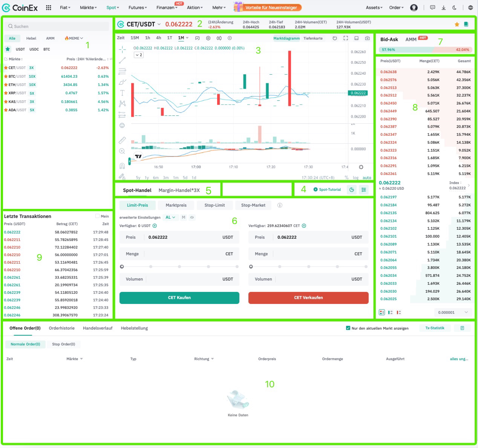Open the Order dropdown in header
Image resolution: width=478 pixels, height=448 pixels.
pos(396,8)
